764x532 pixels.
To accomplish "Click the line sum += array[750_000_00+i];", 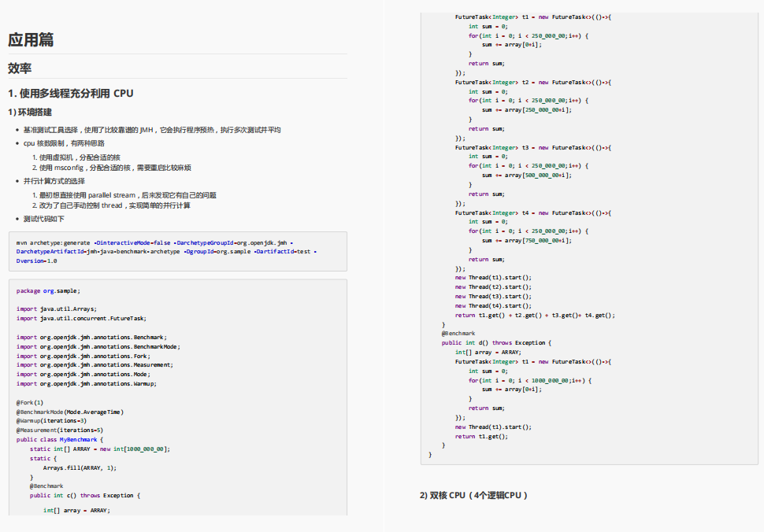I will point(527,241).
